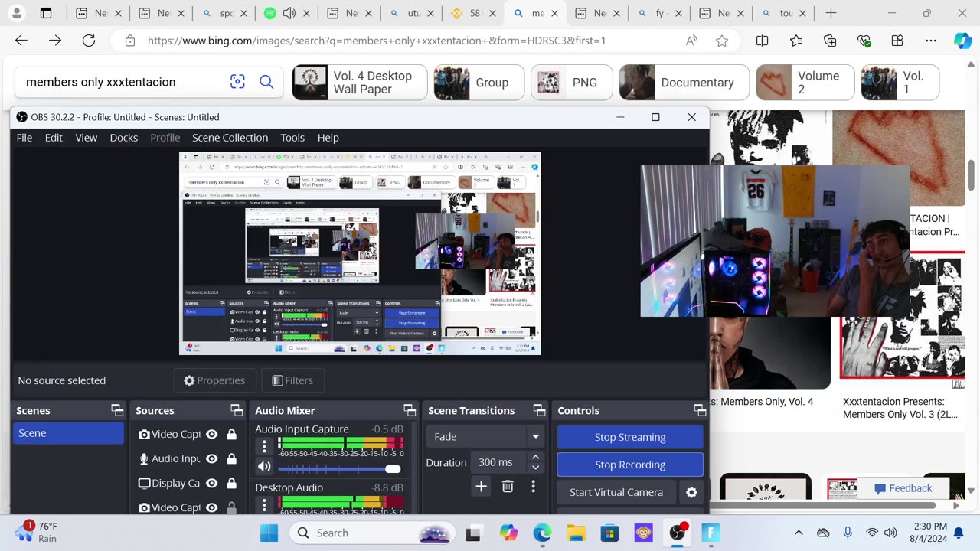Open Edge tab actions menu icon
Image resolution: width=980 pixels, height=551 pixels.
pos(46,13)
